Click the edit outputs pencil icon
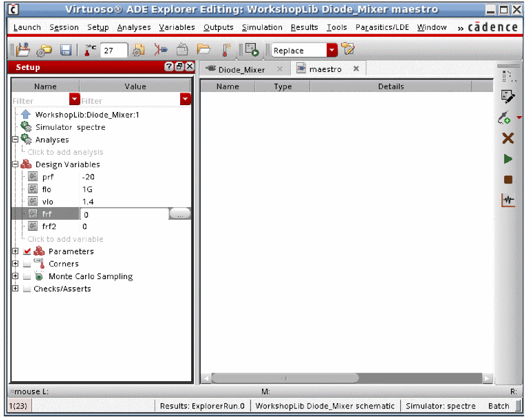This screenshot has width=532, height=420. [507, 97]
